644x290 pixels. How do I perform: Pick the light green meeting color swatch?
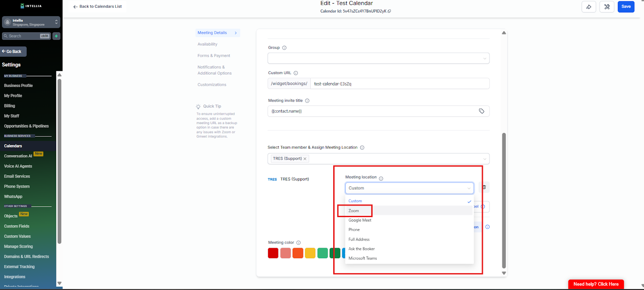point(322,253)
